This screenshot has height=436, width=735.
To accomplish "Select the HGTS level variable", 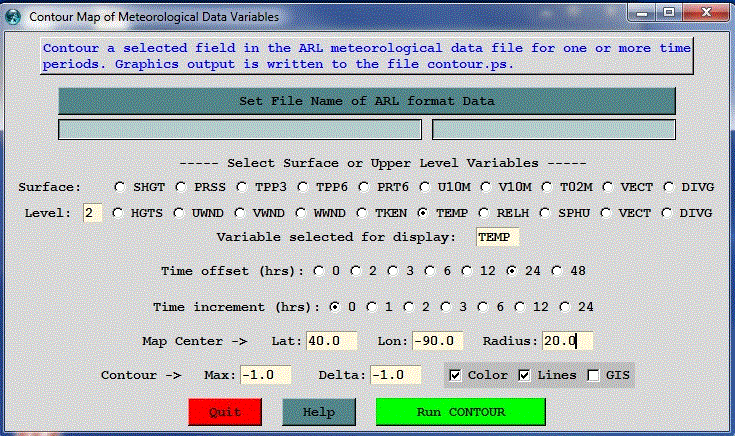I will 121,212.
